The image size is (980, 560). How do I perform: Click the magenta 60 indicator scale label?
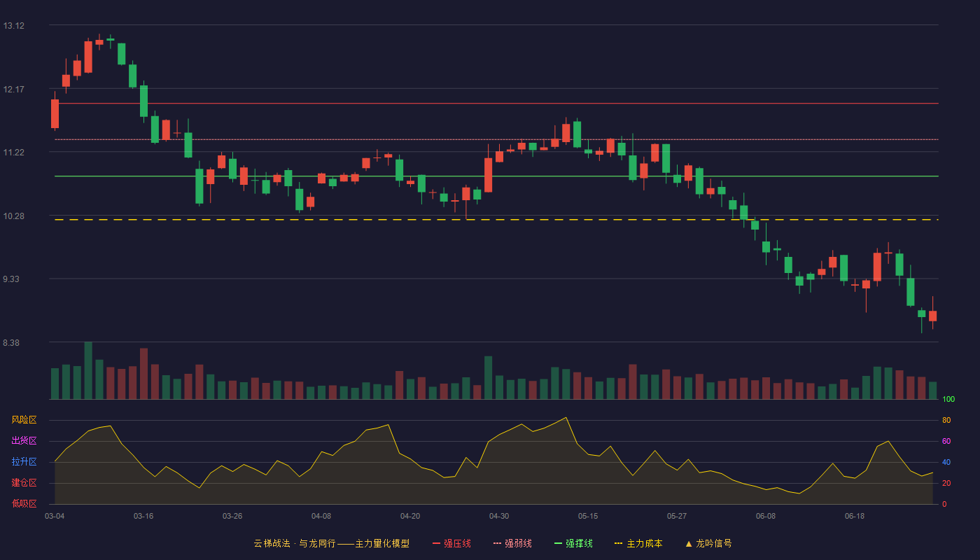click(946, 441)
